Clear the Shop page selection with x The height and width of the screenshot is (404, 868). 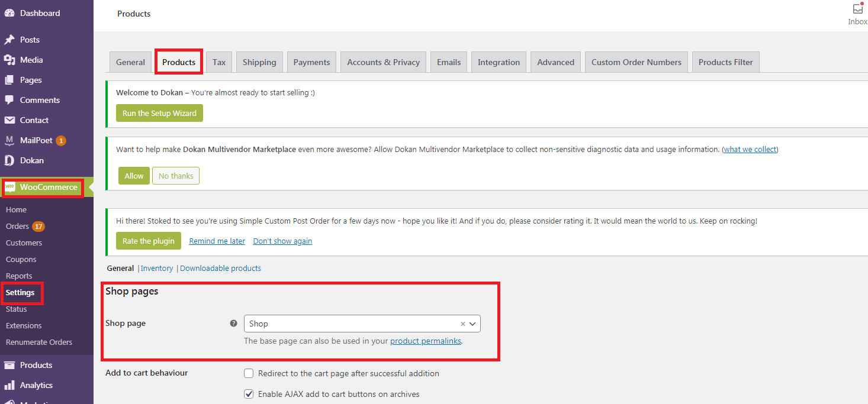click(463, 324)
